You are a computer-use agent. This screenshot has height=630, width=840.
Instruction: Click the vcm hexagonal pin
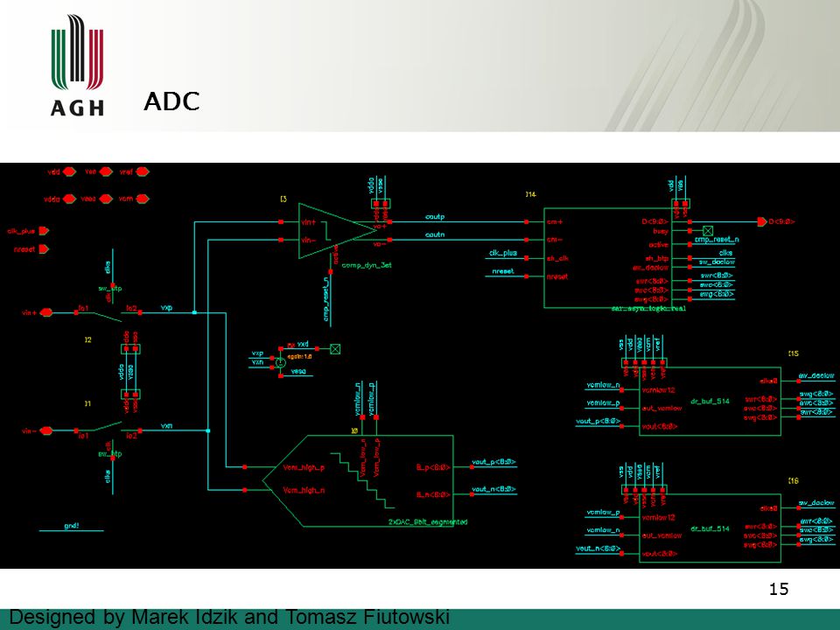coord(143,199)
